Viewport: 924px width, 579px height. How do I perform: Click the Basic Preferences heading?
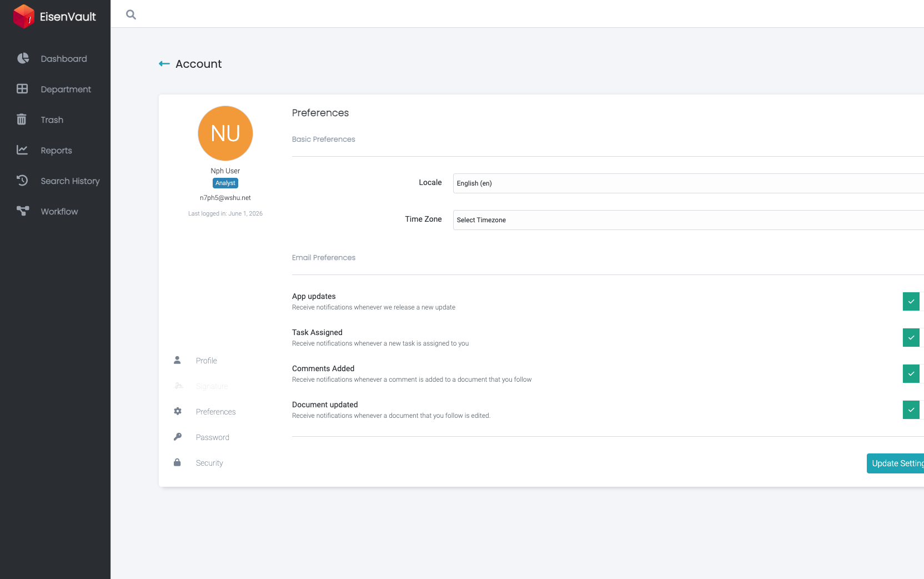pyautogui.click(x=324, y=139)
